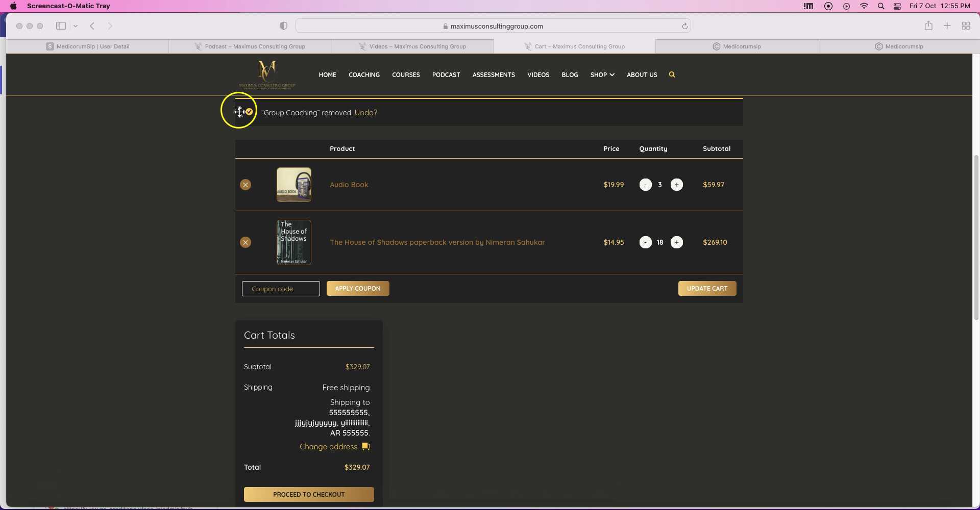Increase Audio Book quantity with plus

tap(676, 185)
